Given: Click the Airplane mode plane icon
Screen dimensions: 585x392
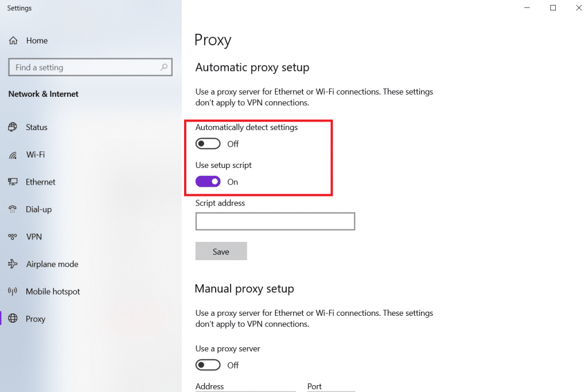Looking at the screenshot, I should coord(13,264).
